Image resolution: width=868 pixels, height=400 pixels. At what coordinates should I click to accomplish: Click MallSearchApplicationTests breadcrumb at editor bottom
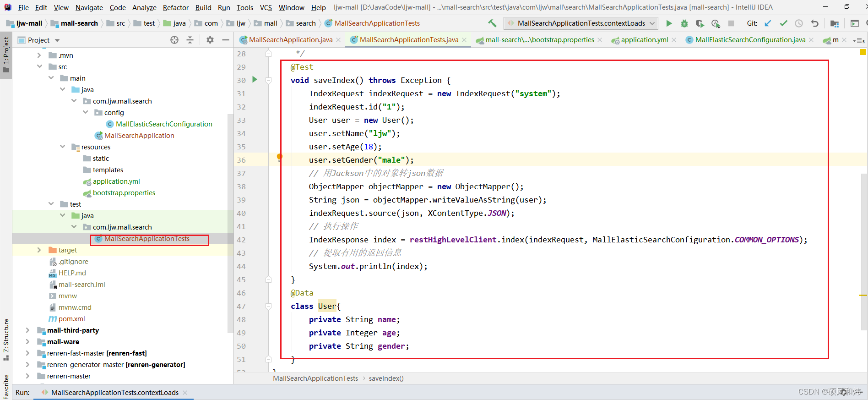315,378
